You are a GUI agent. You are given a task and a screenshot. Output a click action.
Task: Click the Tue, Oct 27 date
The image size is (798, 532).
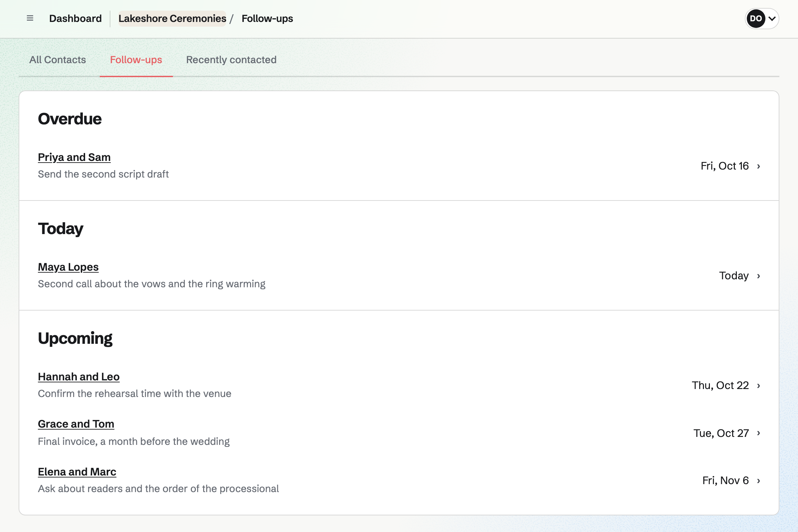(721, 433)
